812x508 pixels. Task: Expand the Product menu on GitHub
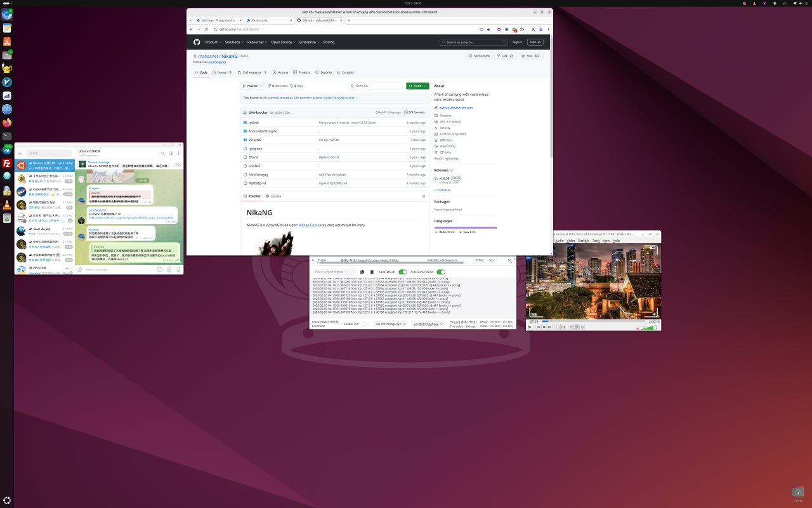[x=212, y=42]
